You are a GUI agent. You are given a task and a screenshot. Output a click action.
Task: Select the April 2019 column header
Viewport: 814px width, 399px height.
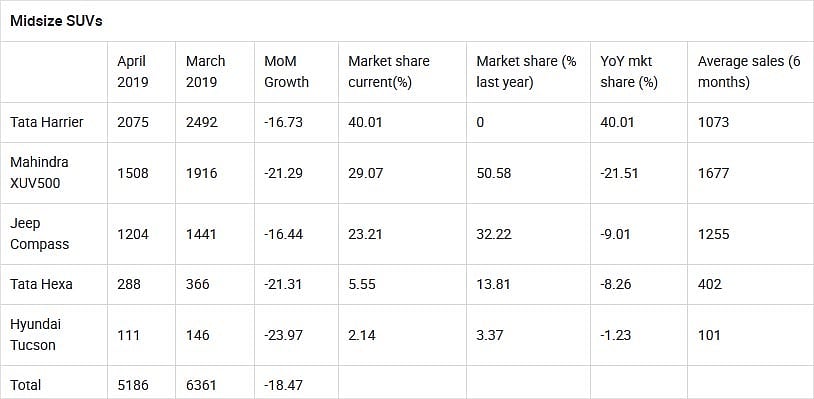point(133,72)
